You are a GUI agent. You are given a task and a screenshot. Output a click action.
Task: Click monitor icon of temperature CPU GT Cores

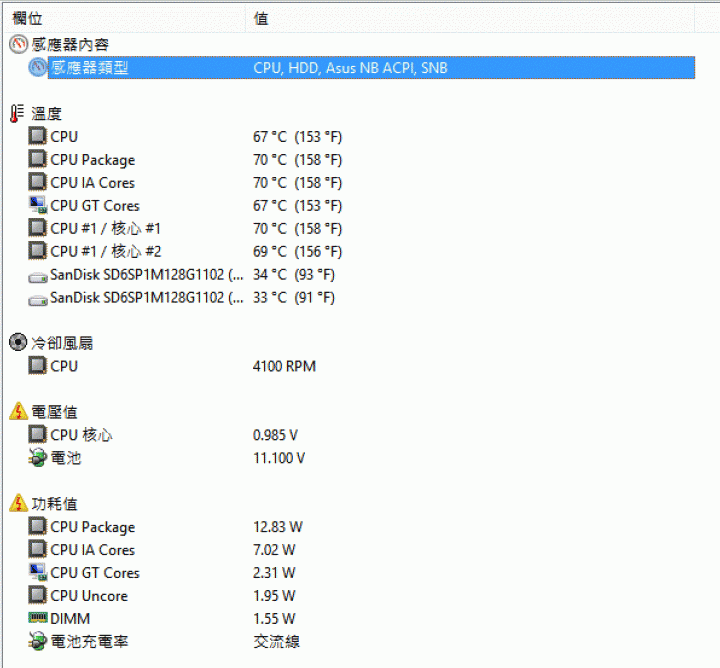37,205
